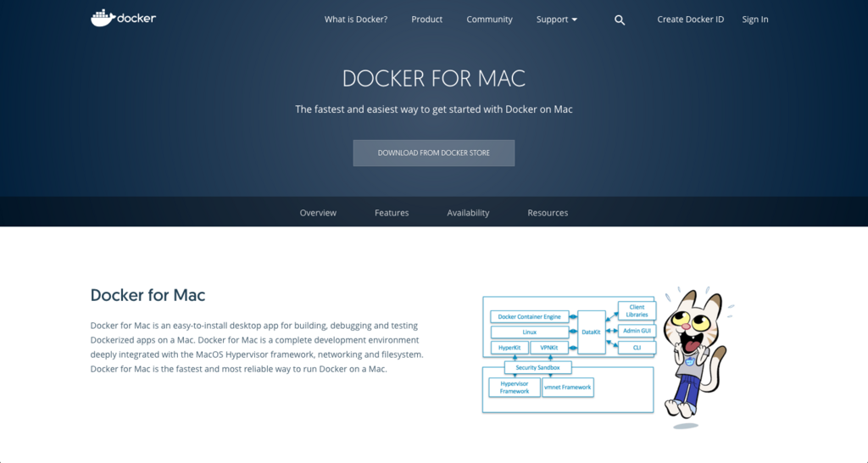Click the Docker whale logo

(x=123, y=18)
